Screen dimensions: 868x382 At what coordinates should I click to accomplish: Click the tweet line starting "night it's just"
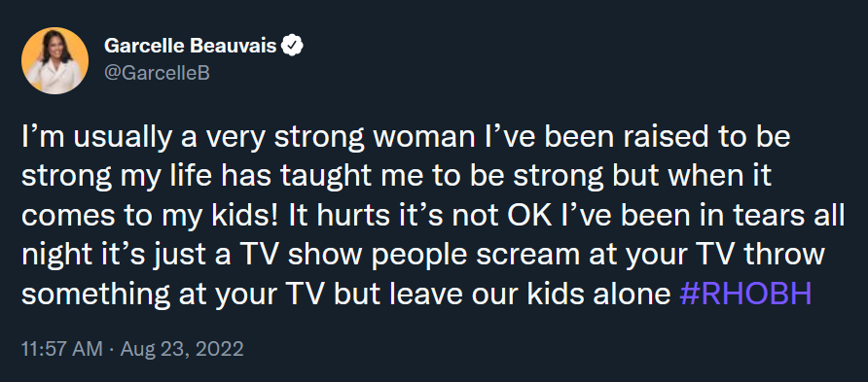tap(423, 256)
